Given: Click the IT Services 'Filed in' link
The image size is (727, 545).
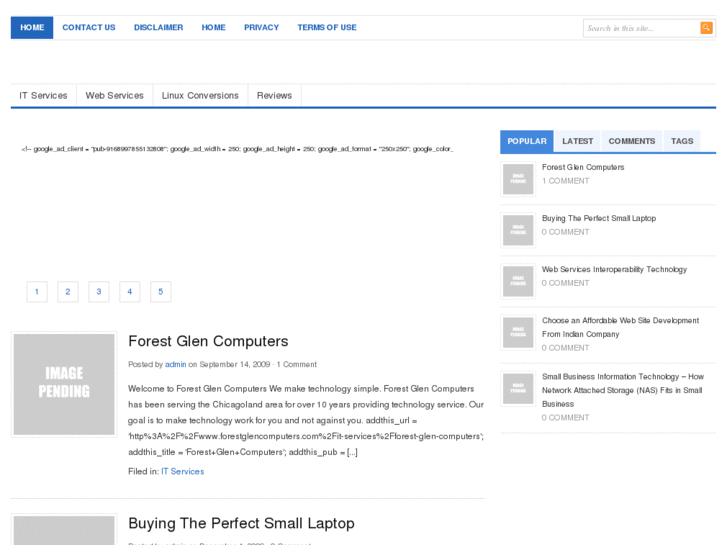Looking at the screenshot, I should tap(183, 472).
